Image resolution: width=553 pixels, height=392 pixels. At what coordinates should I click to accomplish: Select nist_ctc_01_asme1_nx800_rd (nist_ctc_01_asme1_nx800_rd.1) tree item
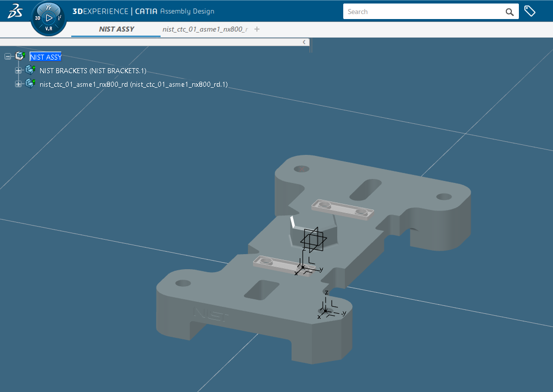[x=133, y=85]
